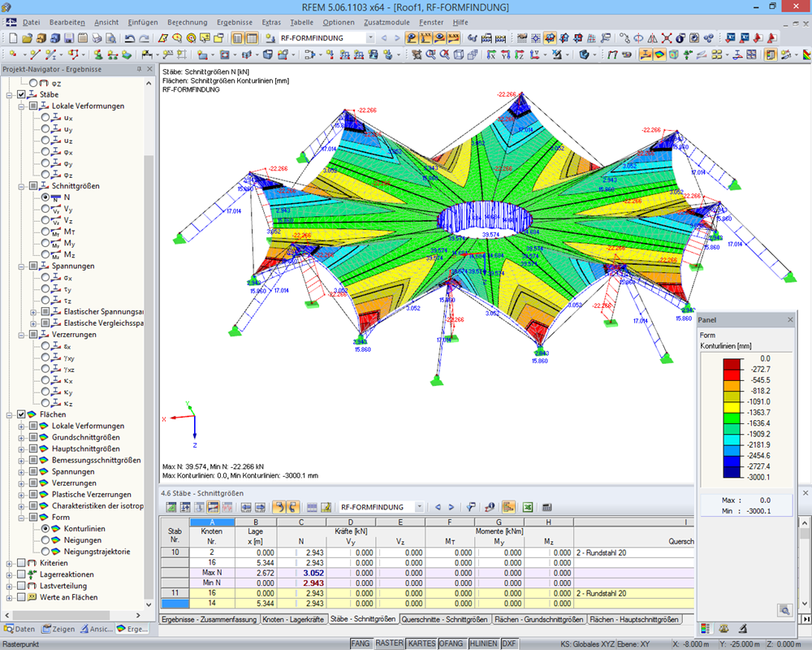Click the Print icon in the toolbar

(x=94, y=41)
